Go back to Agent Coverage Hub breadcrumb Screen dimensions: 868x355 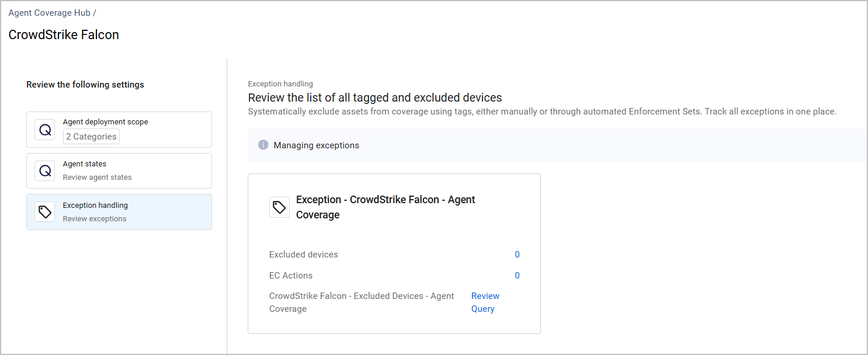[x=49, y=12]
